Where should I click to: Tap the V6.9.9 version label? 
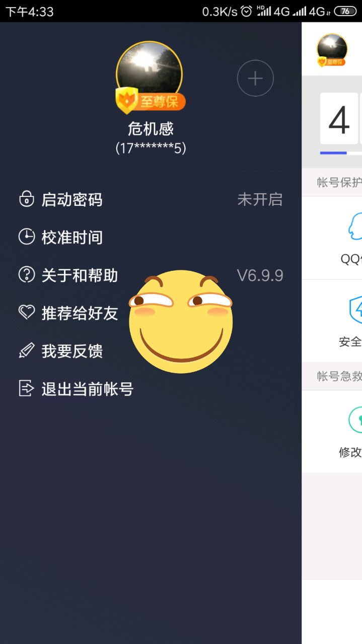pos(260,275)
